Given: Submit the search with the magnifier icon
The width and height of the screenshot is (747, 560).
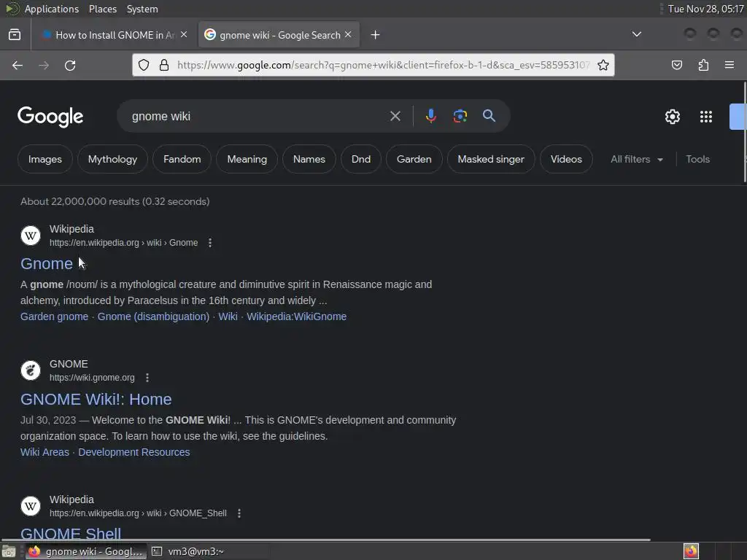Looking at the screenshot, I should (x=489, y=116).
